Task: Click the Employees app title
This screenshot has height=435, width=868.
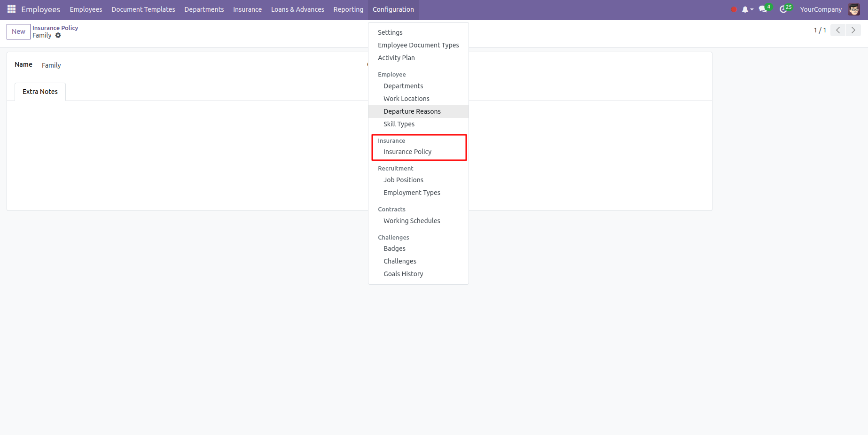Action: point(40,9)
